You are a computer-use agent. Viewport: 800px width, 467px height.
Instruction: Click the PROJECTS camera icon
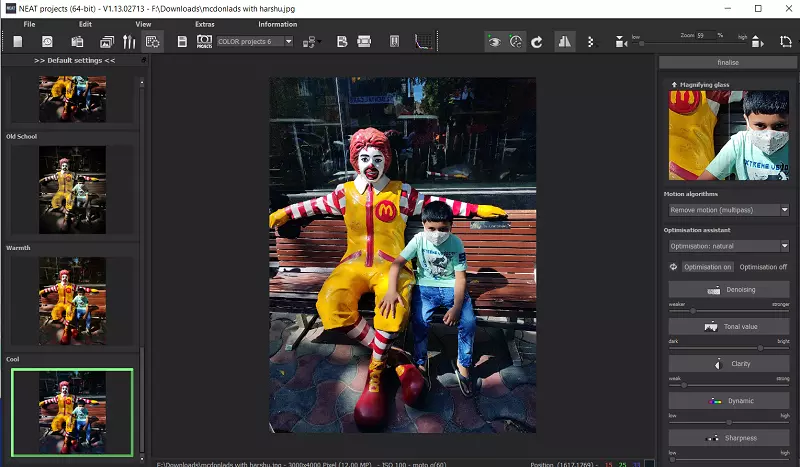(x=204, y=42)
